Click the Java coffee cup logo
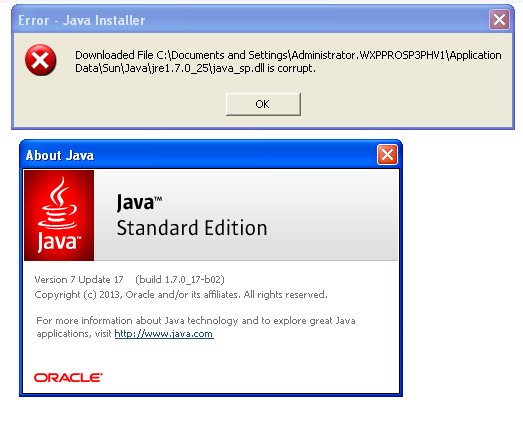 pos(59,215)
